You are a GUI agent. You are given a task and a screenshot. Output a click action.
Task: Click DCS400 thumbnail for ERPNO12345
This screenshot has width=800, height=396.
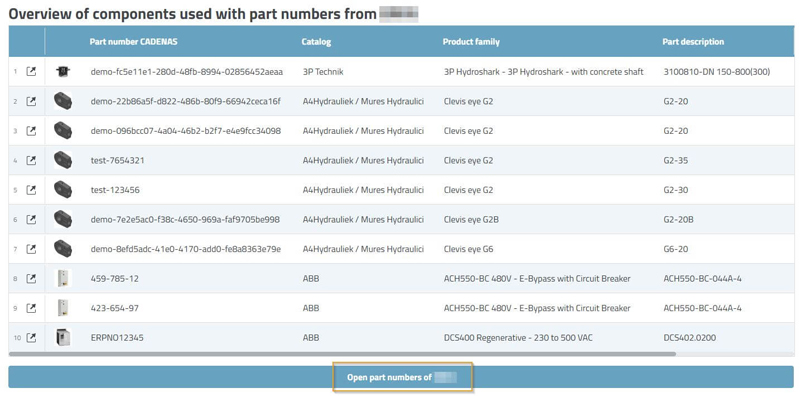click(x=63, y=338)
